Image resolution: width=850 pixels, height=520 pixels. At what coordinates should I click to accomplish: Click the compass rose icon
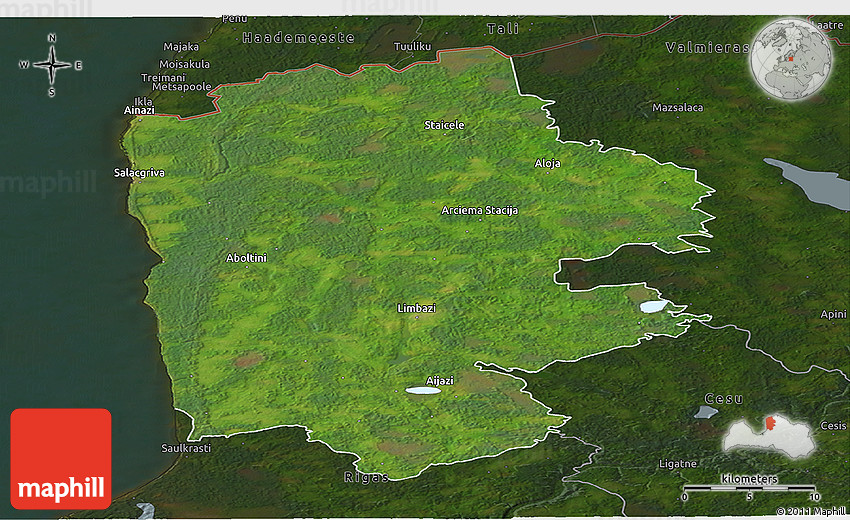point(51,65)
